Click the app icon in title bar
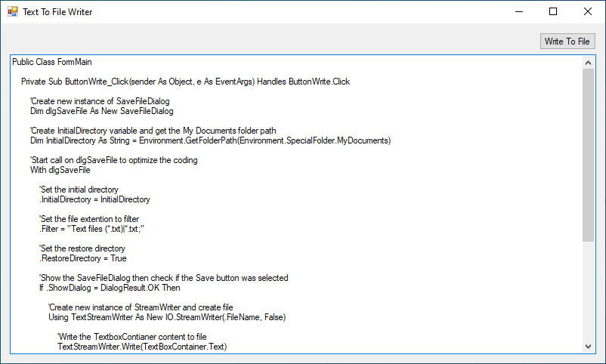This screenshot has width=606, height=364. pyautogui.click(x=12, y=11)
